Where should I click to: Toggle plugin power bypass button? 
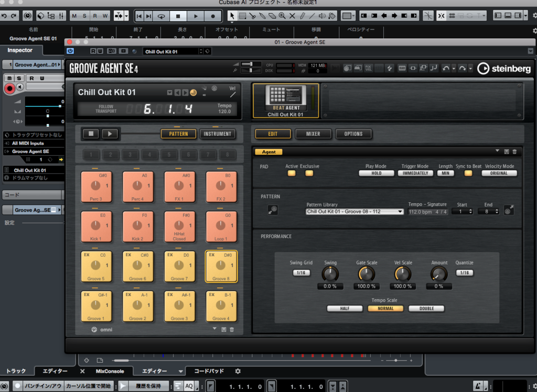tap(70, 51)
